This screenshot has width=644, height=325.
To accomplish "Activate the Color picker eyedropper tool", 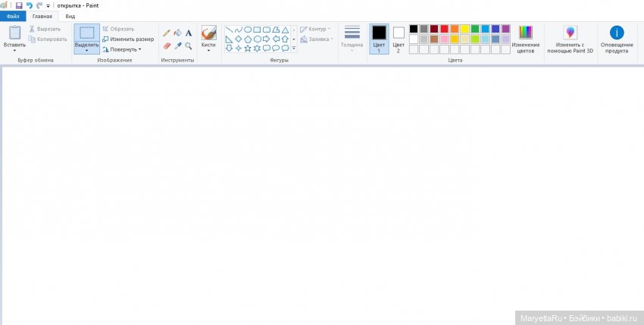I will click(177, 46).
